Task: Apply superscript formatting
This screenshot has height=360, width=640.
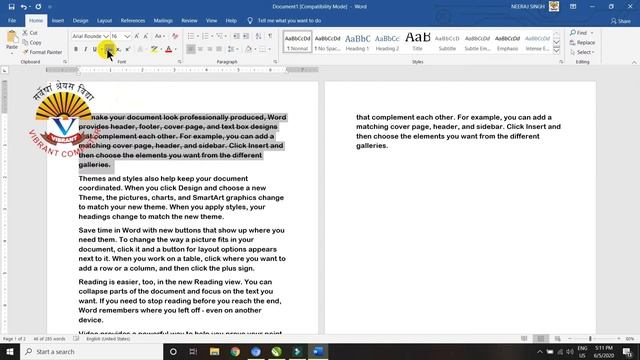Action: (x=128, y=49)
